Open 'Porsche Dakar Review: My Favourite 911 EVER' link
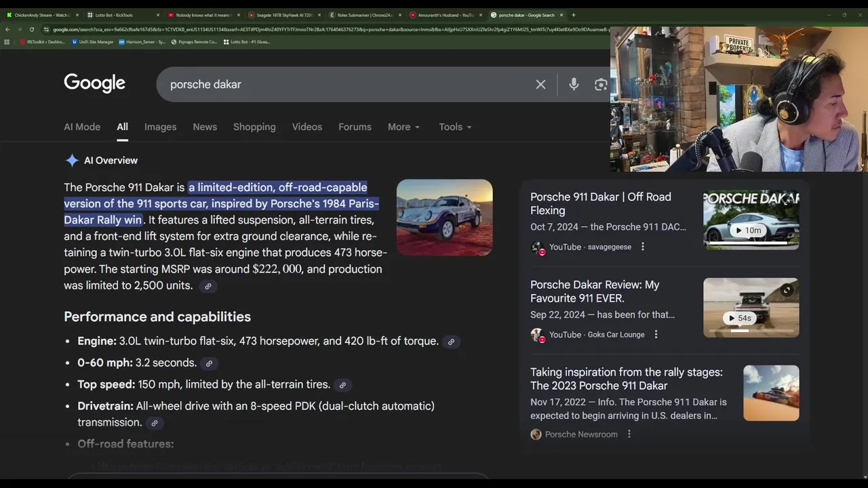Screen dimensions: 868x488 pos(595,291)
